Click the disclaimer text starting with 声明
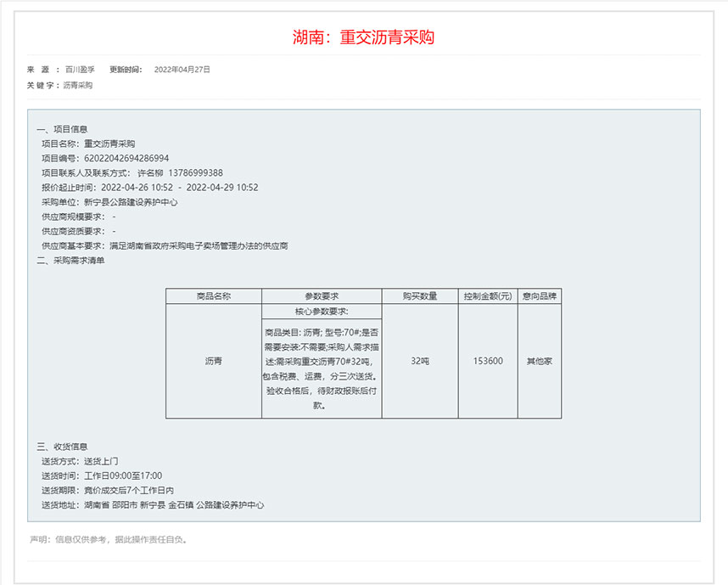Image resolution: width=728 pixels, height=585 pixels. [x=109, y=539]
